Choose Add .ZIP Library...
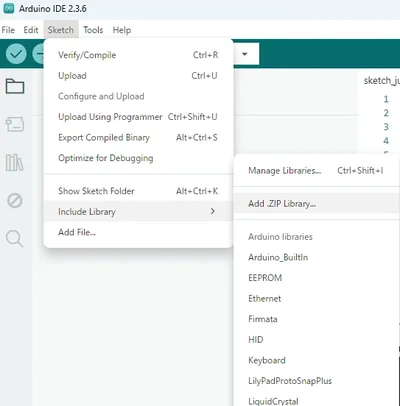Viewport: 400px width, 406px height. click(317, 203)
